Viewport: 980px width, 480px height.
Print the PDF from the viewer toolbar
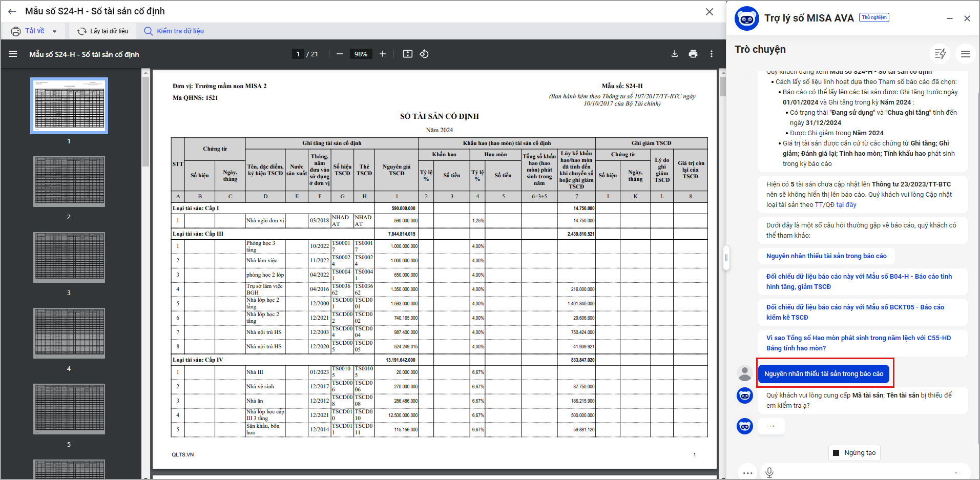pyautogui.click(x=693, y=54)
